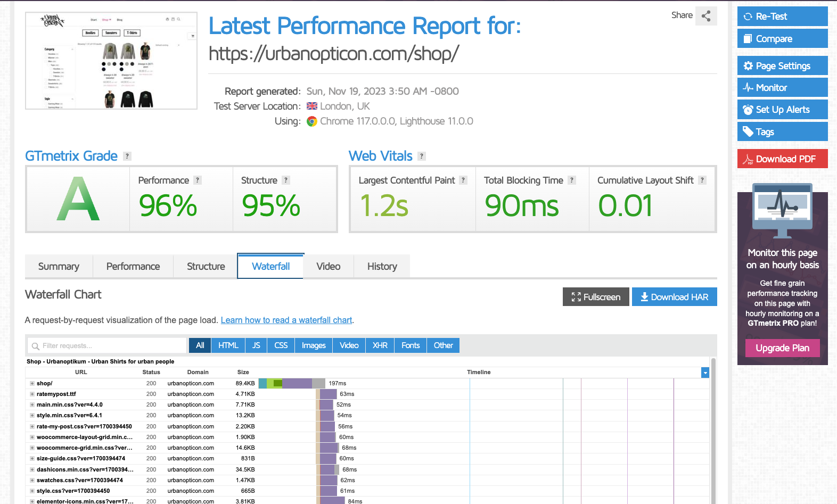
Task: Expand the style.min.css?ver=6.4.1 row
Action: (x=32, y=415)
